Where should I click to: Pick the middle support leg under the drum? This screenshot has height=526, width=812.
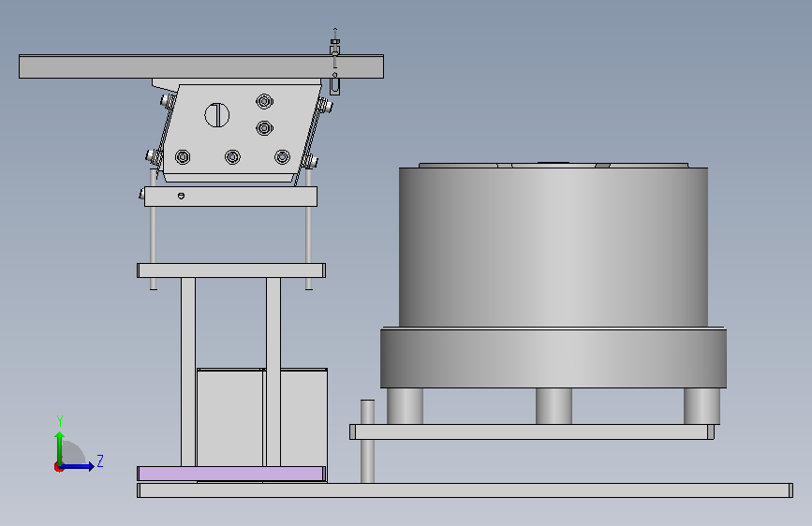tap(554, 406)
